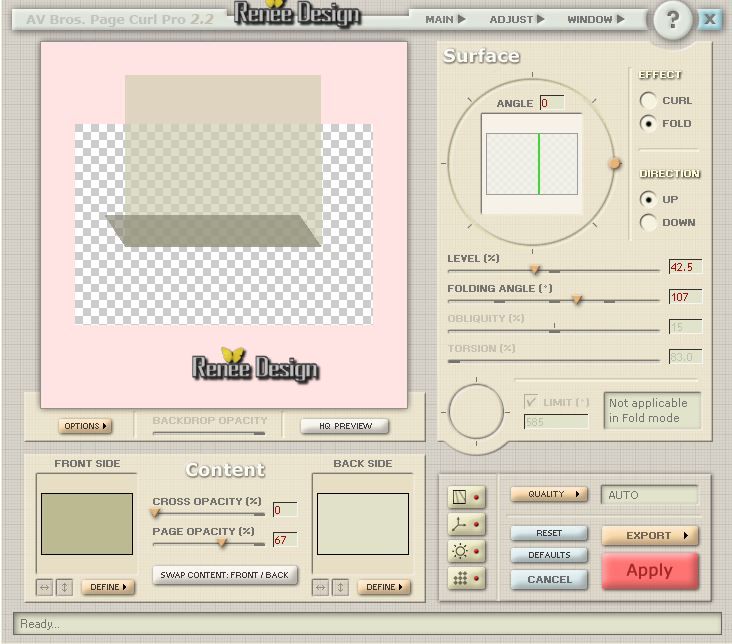Click the ANGLE value input field
Viewport: 732px width, 644px height.
coord(552,103)
